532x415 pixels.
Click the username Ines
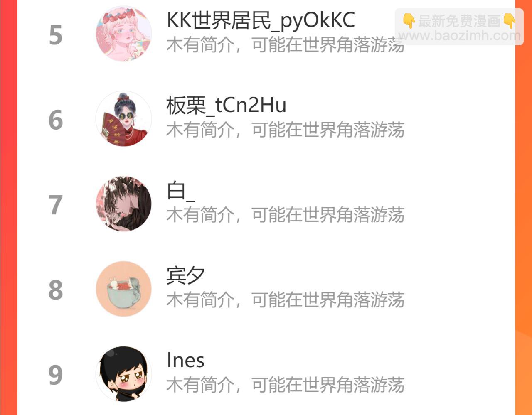tap(185, 360)
